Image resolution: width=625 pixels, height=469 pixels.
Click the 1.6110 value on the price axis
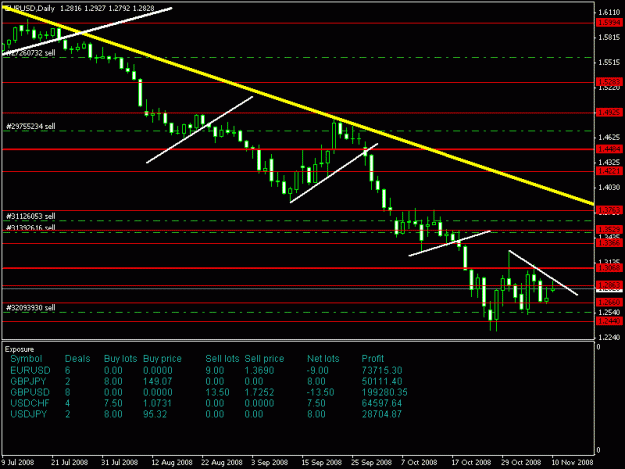[x=609, y=12]
